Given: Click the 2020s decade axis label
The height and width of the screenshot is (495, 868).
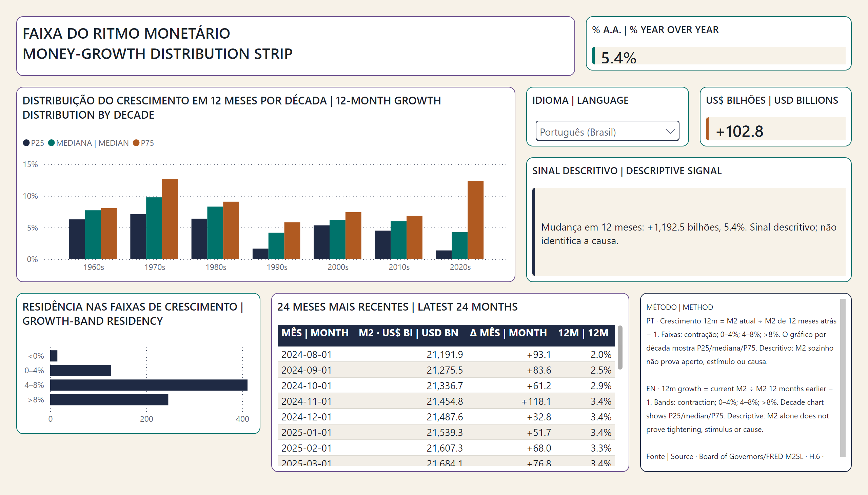Looking at the screenshot, I should 460,267.
